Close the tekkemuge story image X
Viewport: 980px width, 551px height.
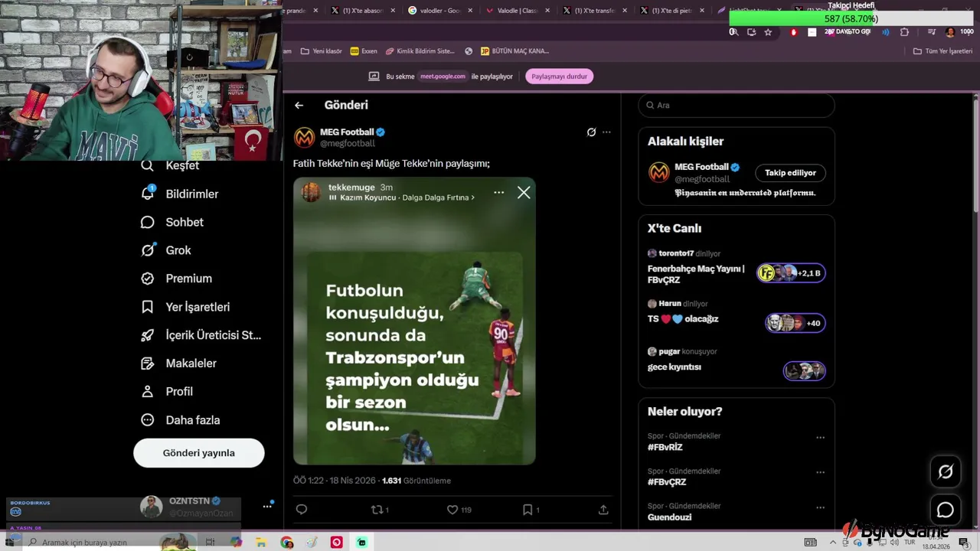coord(524,193)
